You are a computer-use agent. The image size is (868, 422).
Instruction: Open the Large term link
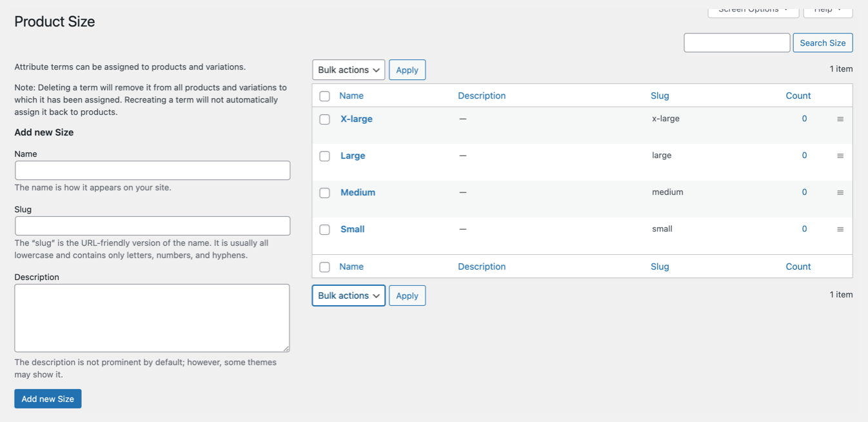353,156
